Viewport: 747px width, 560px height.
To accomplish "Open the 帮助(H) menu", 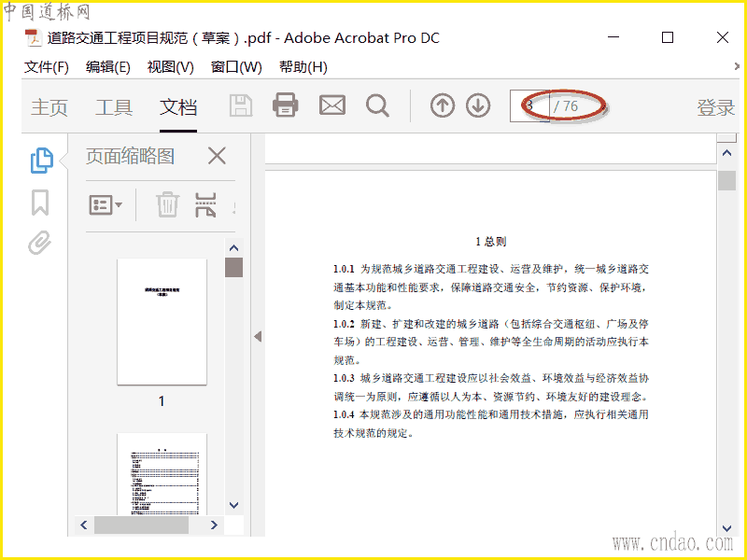I will pos(303,66).
